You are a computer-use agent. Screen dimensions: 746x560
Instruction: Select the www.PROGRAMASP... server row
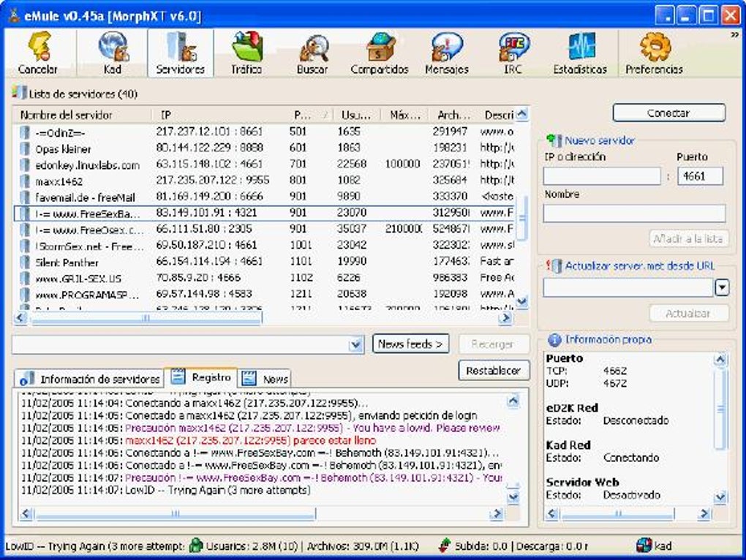(265, 295)
